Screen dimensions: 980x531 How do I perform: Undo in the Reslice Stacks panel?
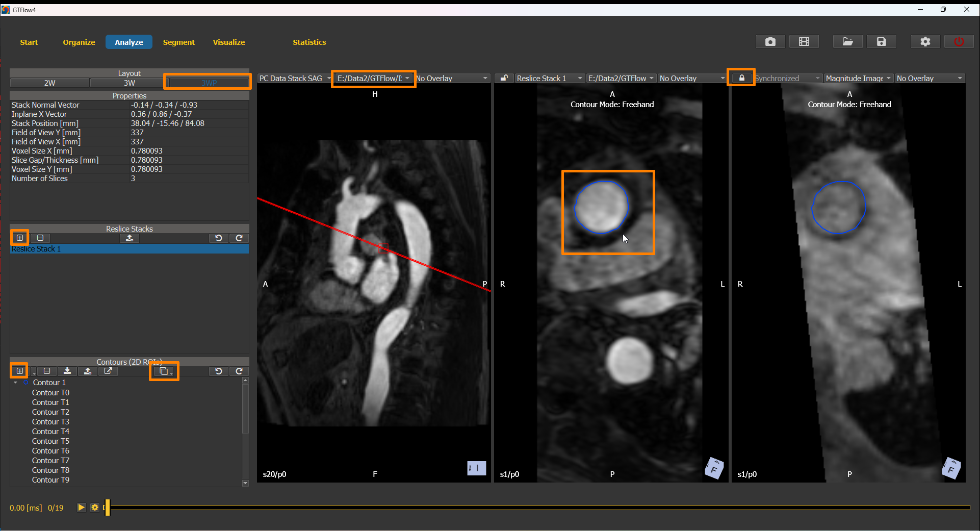click(219, 238)
